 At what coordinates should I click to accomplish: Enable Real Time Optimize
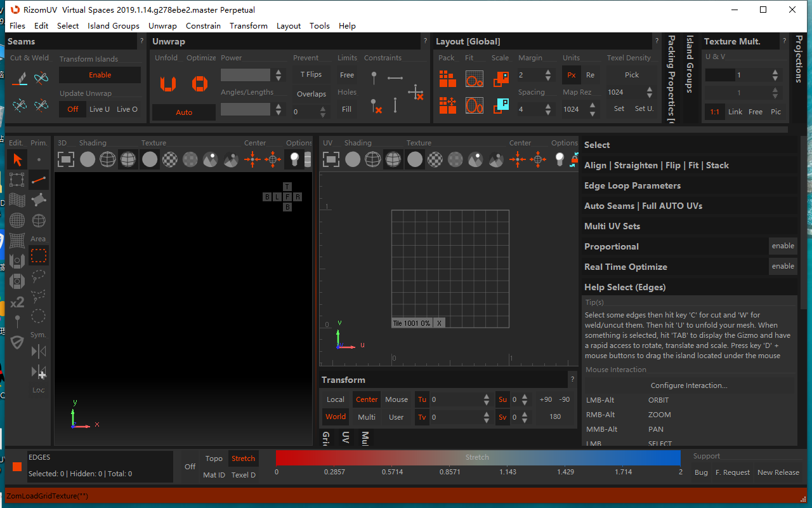pyautogui.click(x=782, y=267)
